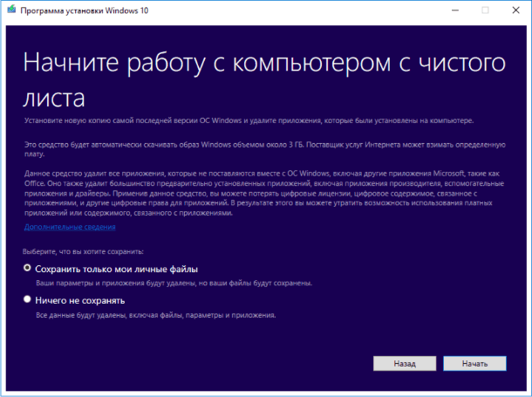Click the greyed-out maximize button

(485, 10)
